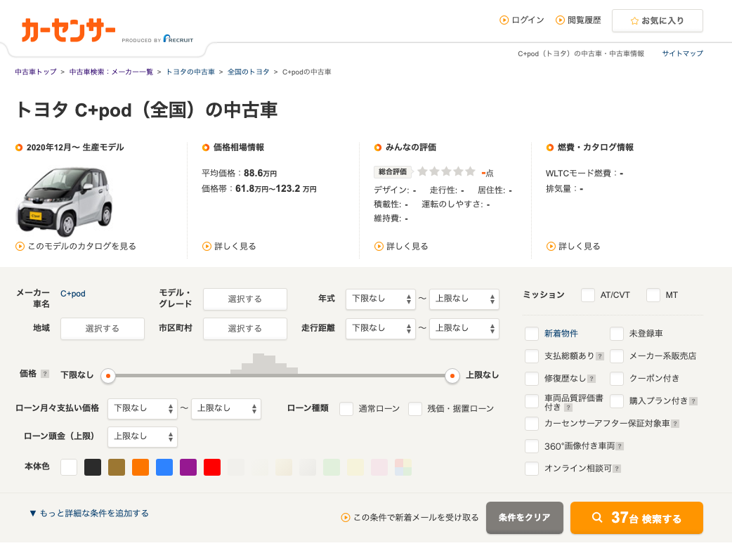Image resolution: width=732 pixels, height=560 pixels.
Task: Open the 走行距離 upper limit dropdown
Action: click(x=464, y=328)
